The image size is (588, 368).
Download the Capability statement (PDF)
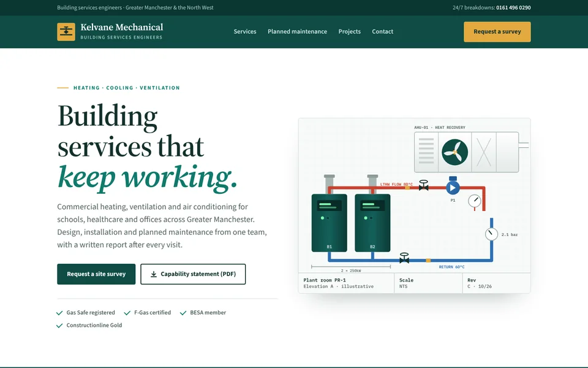click(x=193, y=274)
